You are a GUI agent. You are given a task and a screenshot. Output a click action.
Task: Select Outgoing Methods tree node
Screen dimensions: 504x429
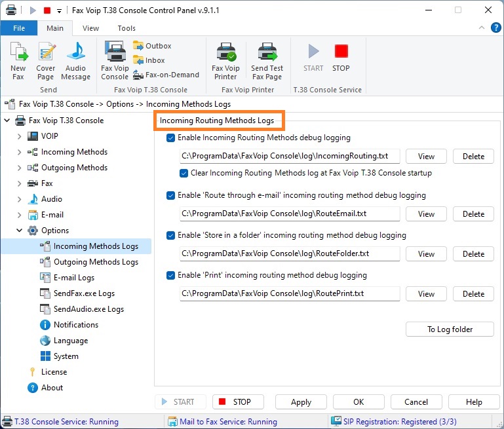(x=74, y=168)
